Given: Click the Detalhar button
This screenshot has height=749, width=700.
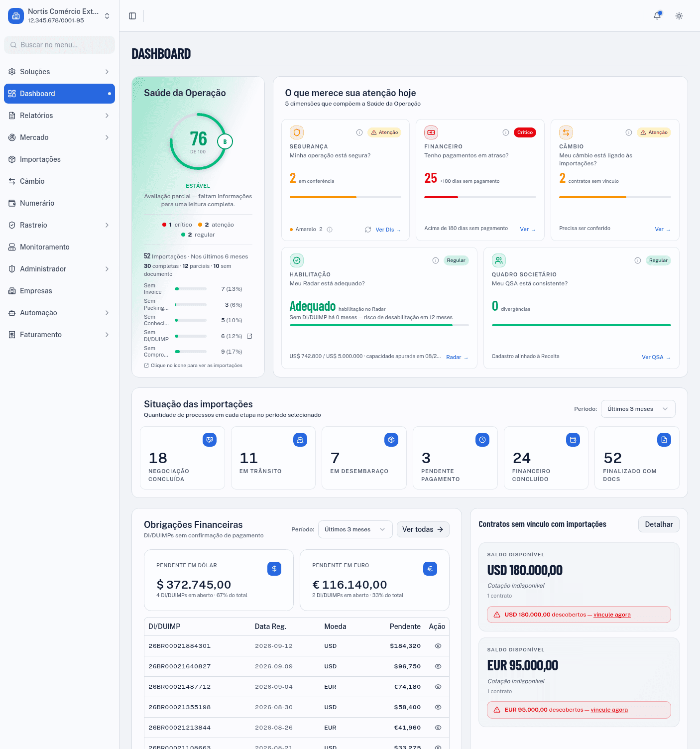Looking at the screenshot, I should pyautogui.click(x=659, y=524).
